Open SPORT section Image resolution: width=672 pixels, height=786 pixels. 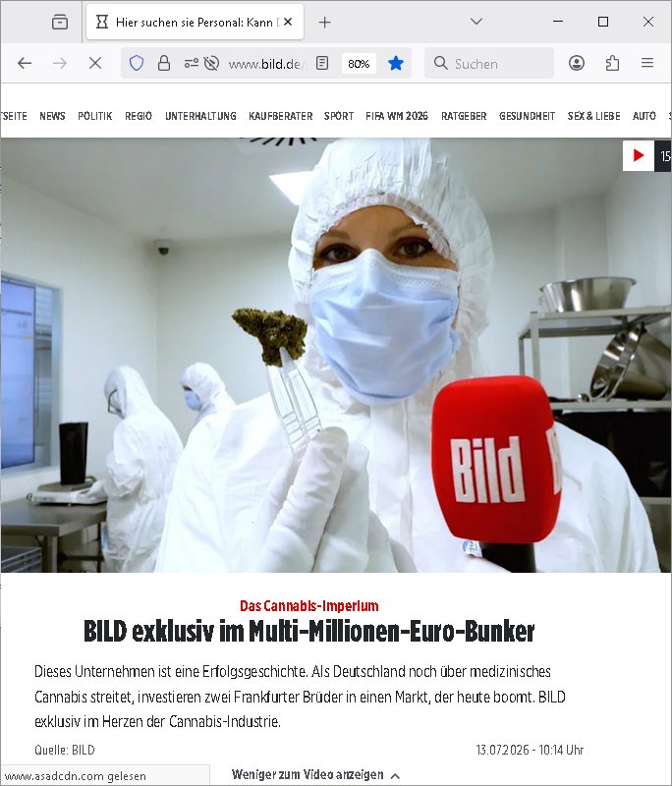tap(339, 116)
